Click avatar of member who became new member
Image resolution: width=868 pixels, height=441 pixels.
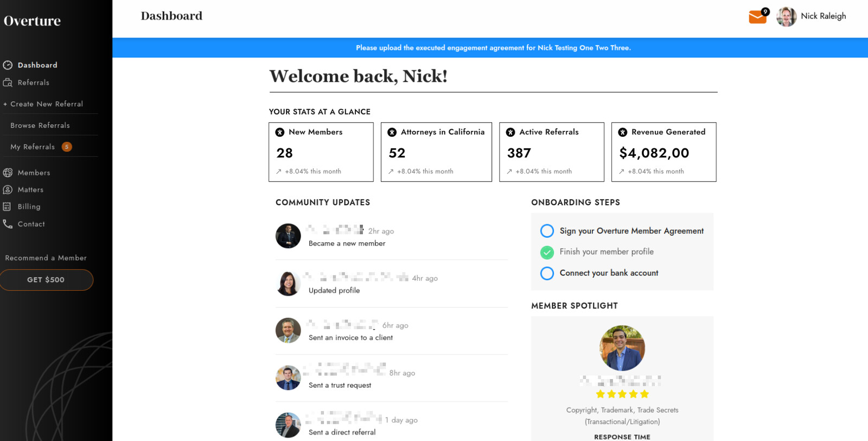tap(288, 236)
